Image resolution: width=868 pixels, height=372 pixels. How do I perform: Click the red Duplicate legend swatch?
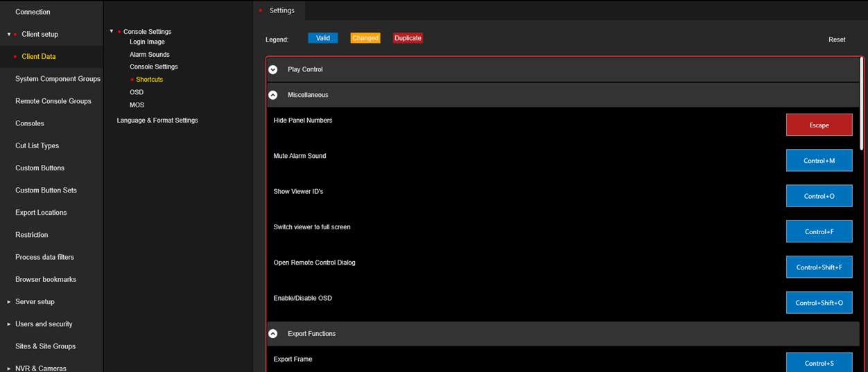point(408,38)
